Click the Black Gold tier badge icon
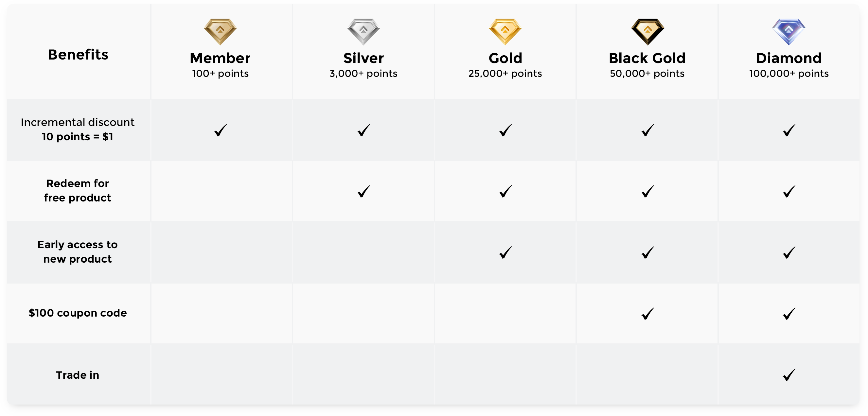Image resolution: width=868 pixels, height=416 pixels. click(647, 32)
